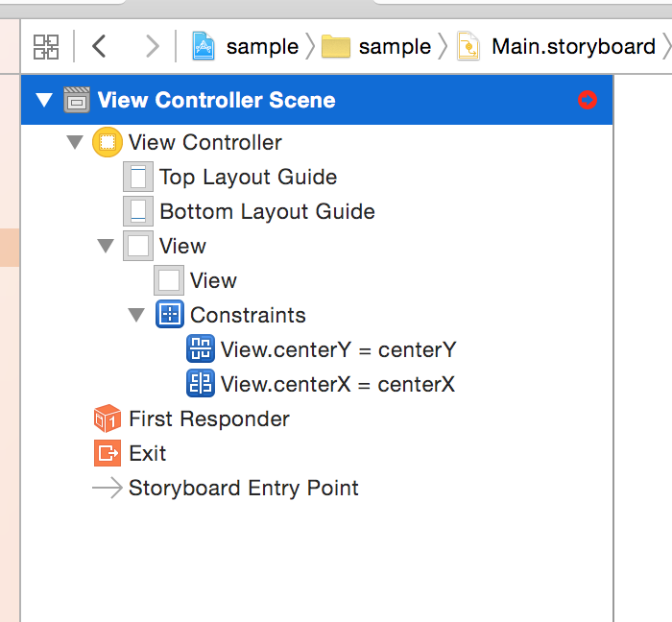Select Storyboard Entry Point row

click(243, 488)
